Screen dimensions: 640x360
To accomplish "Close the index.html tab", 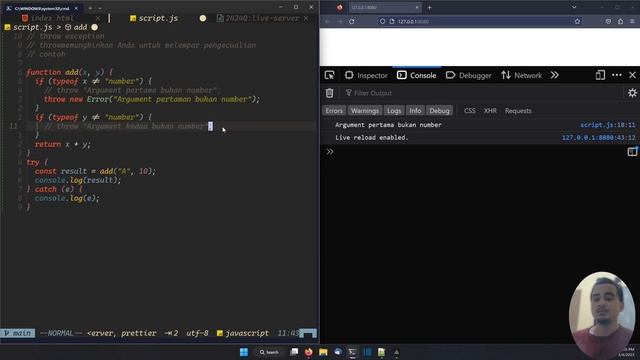I will [98, 18].
